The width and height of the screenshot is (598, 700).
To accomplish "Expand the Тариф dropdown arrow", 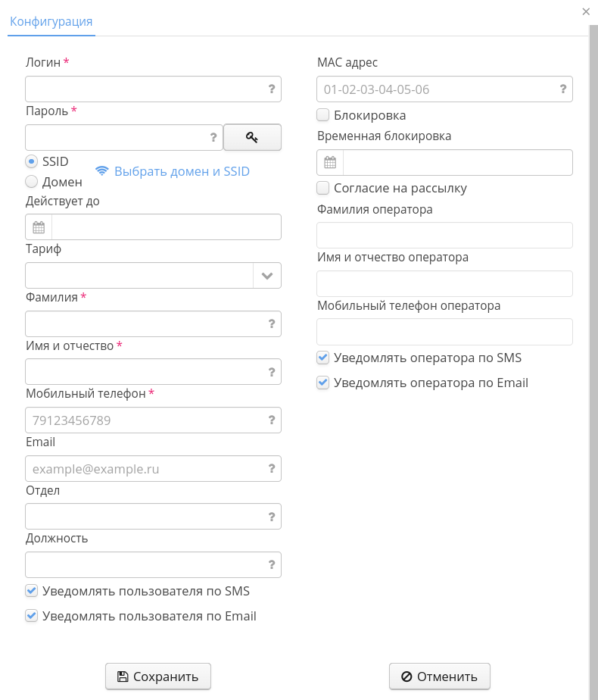I will click(267, 276).
